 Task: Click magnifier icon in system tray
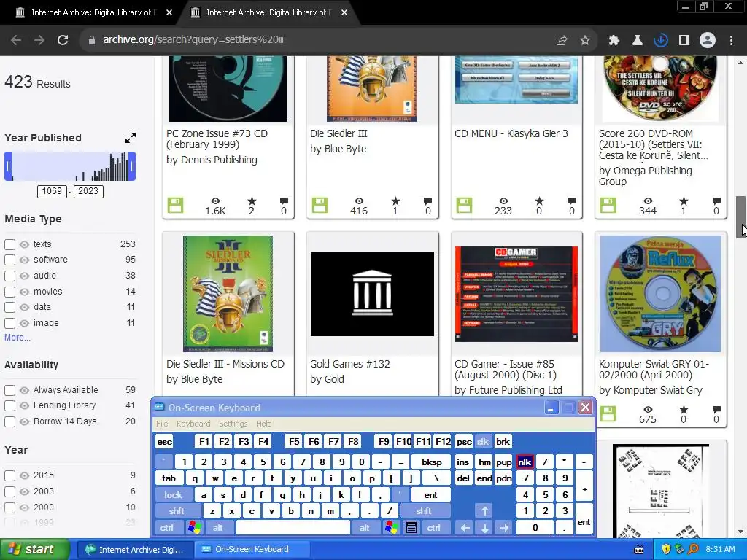pyautogui.click(x=694, y=550)
